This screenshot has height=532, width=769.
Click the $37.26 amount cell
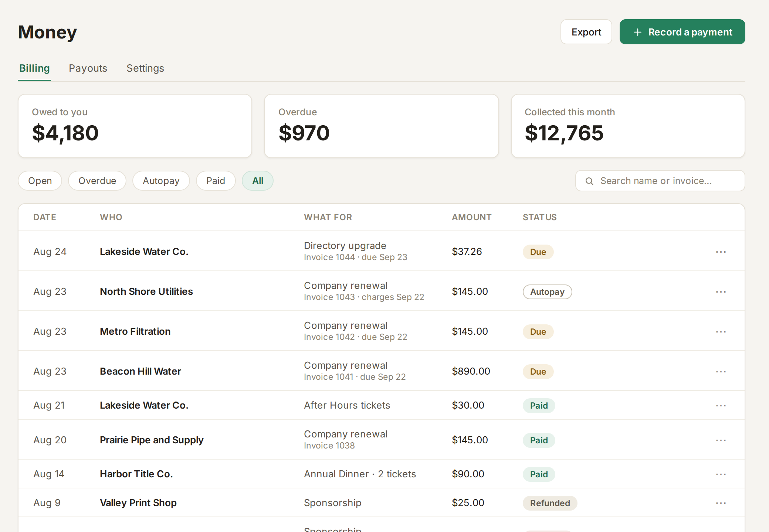point(467,252)
